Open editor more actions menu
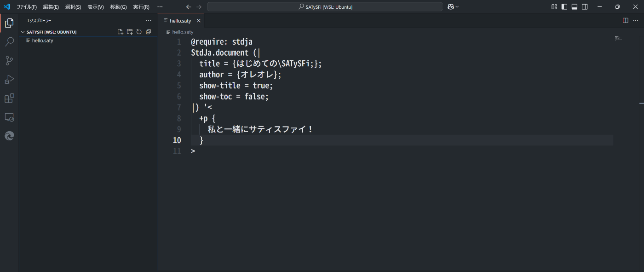The image size is (644, 272). click(x=636, y=21)
